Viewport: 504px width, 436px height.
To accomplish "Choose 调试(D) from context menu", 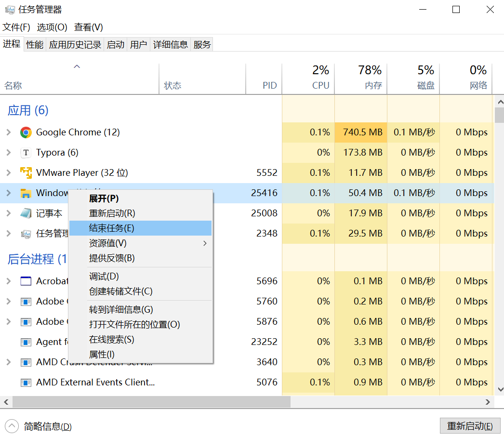I will pyautogui.click(x=141, y=277).
